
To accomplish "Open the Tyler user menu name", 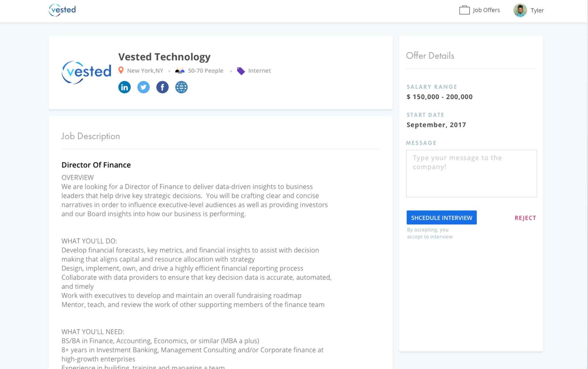I will coord(537,10).
